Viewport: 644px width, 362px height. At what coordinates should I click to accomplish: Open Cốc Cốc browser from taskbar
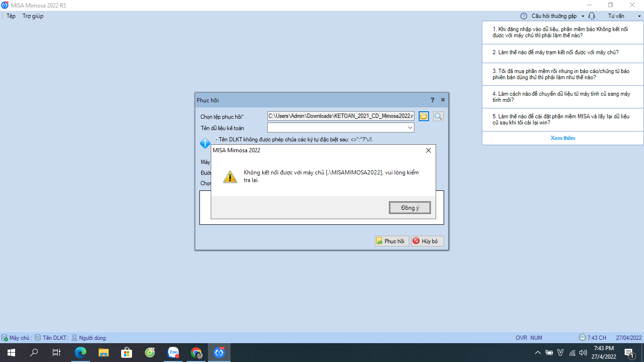tap(150, 352)
